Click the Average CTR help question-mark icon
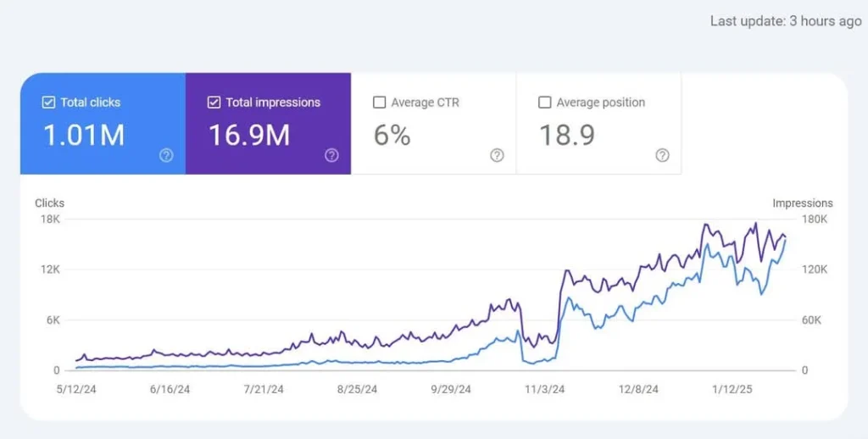The image size is (868, 439). pos(497,155)
